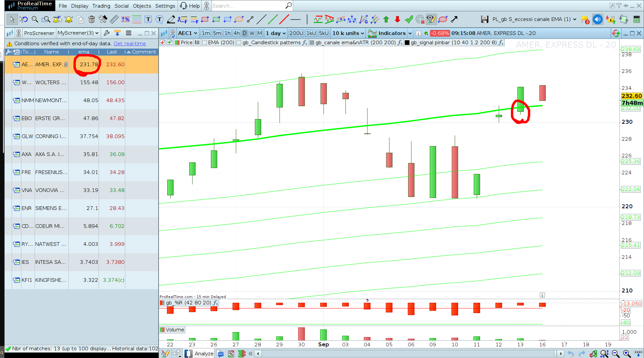Expand the double-chevron collapse at chart bottom

[x=251, y=354]
